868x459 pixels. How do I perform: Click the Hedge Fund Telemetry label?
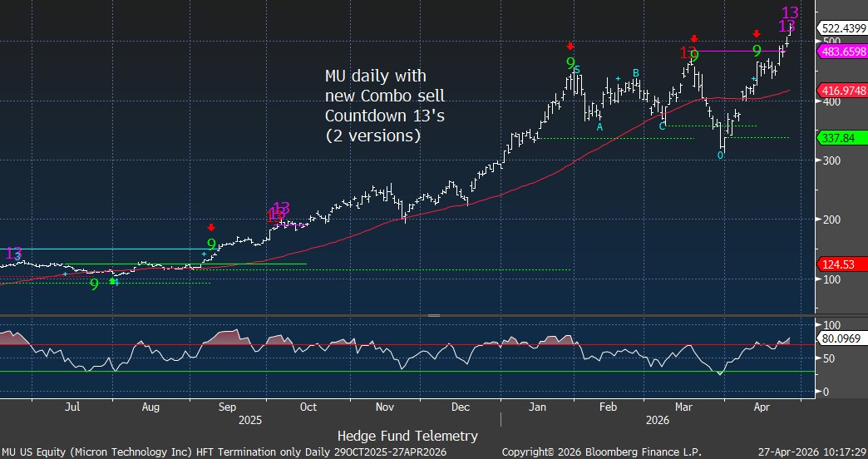click(407, 435)
